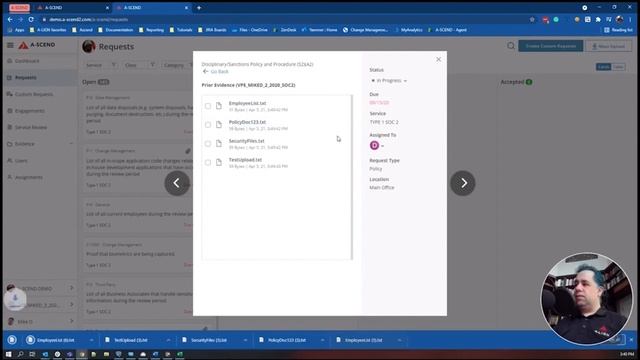640x360 pixels.
Task: Click the SecurityFiles.txt file icon
Action: (219, 144)
